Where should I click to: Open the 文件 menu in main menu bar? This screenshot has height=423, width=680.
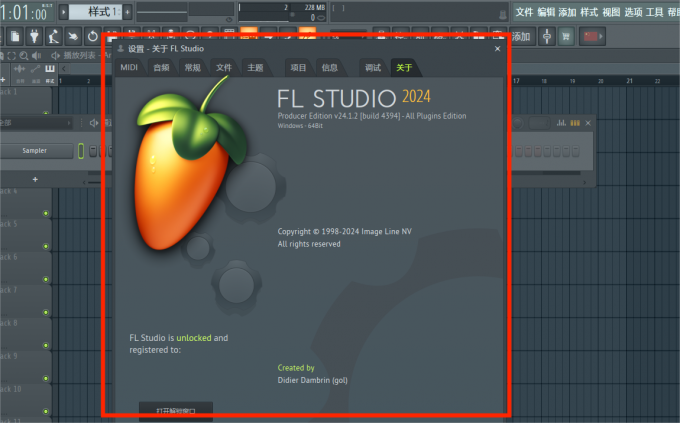click(x=524, y=12)
